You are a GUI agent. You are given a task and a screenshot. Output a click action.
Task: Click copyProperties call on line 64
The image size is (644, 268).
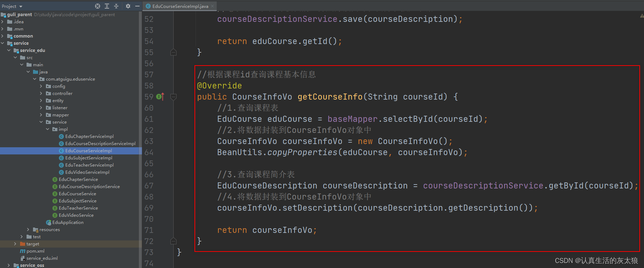[x=302, y=152]
